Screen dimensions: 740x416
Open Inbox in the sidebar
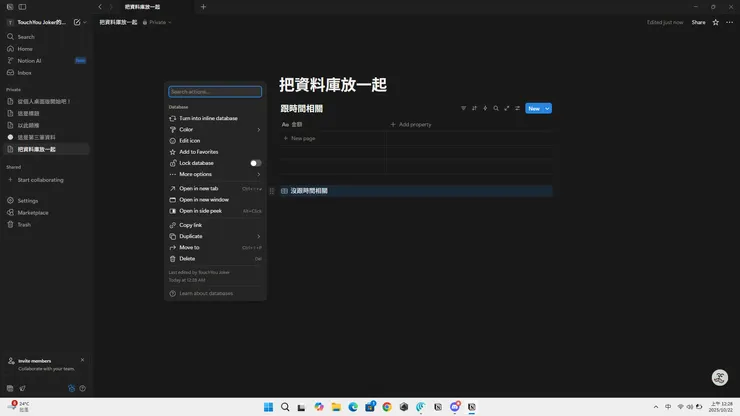point(45,73)
